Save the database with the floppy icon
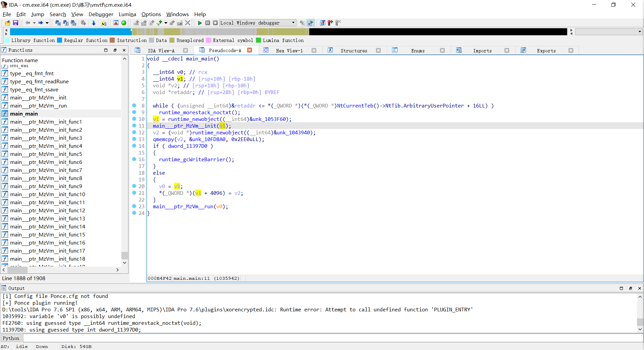 (15, 23)
